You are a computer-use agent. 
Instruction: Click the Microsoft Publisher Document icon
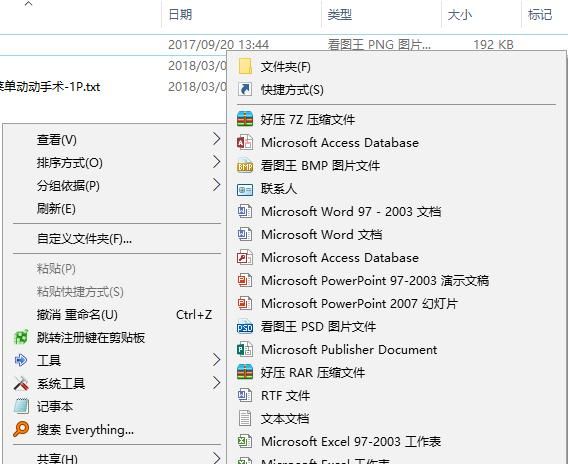point(245,350)
